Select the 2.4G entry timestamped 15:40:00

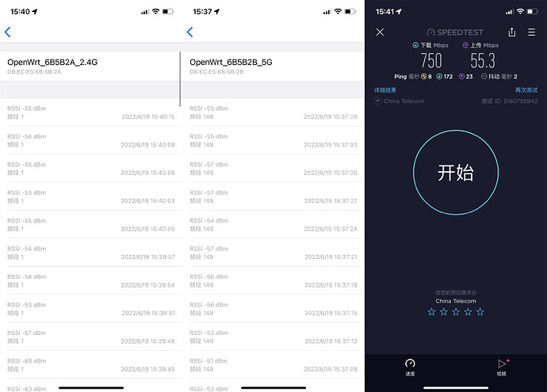[x=91, y=225]
